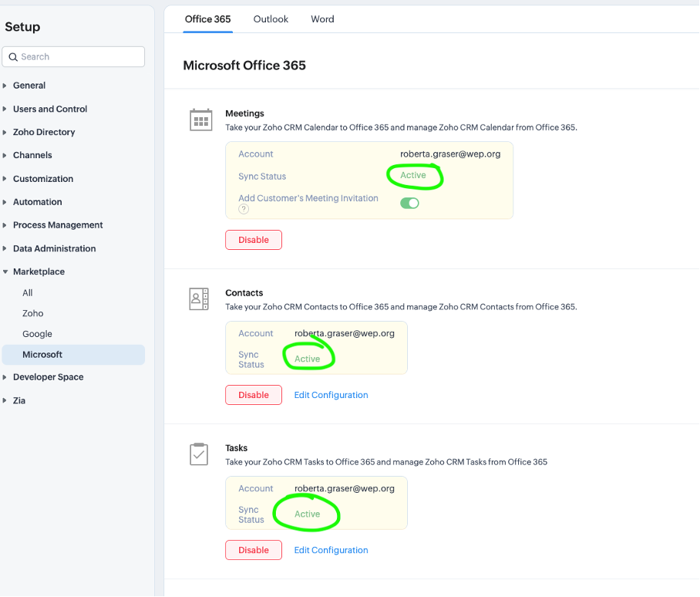Click the Tasks clipboard icon
The height and width of the screenshot is (597, 700).
[199, 454]
